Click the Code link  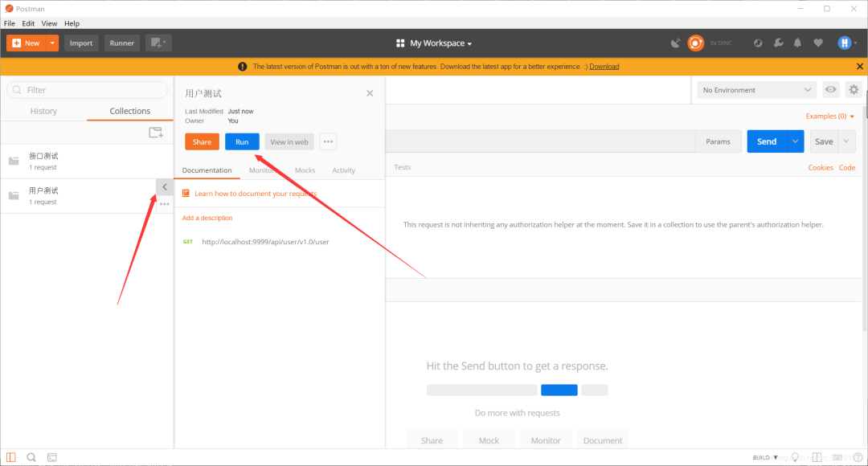point(847,168)
